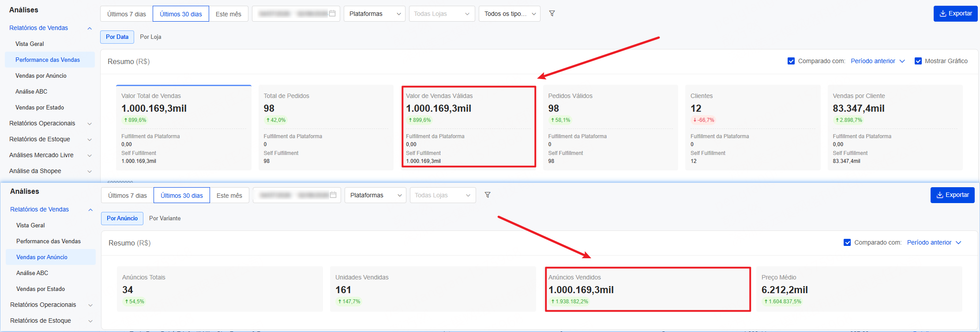Viewport: 980px width, 332px height.
Task: Click the 2.898,7% growth value
Action: [x=849, y=120]
